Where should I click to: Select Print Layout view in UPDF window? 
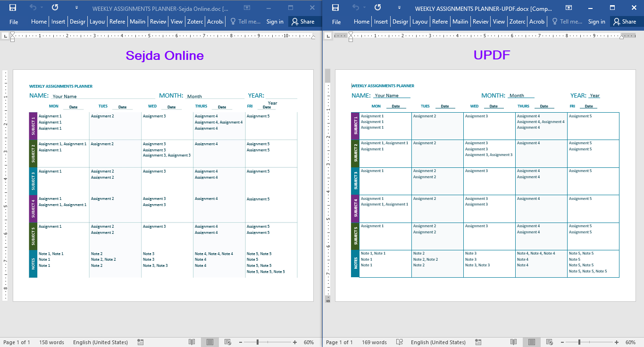532,342
